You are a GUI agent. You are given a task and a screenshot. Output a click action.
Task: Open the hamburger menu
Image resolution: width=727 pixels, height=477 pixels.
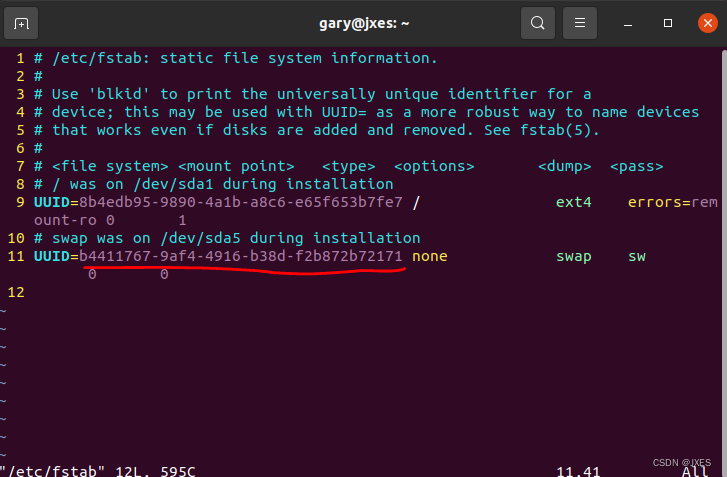coord(580,23)
